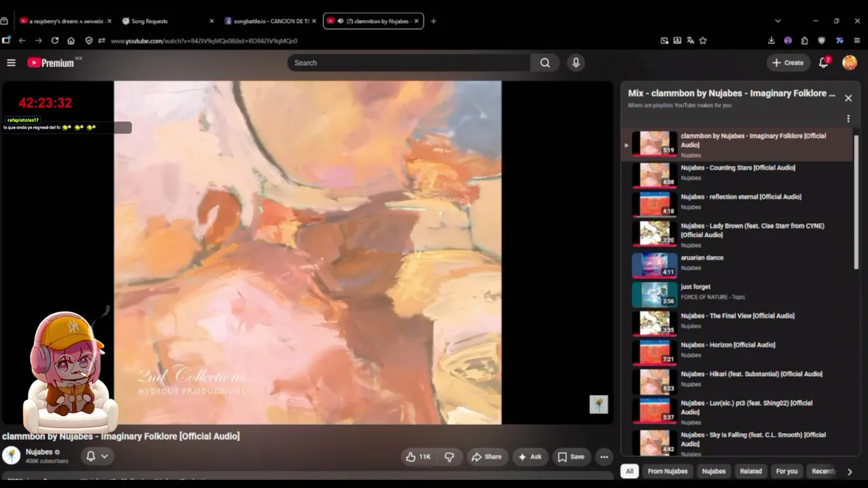This screenshot has height=488, width=868.
Task: Open the picture-in-picture icon in address bar
Action: pyautogui.click(x=665, y=41)
